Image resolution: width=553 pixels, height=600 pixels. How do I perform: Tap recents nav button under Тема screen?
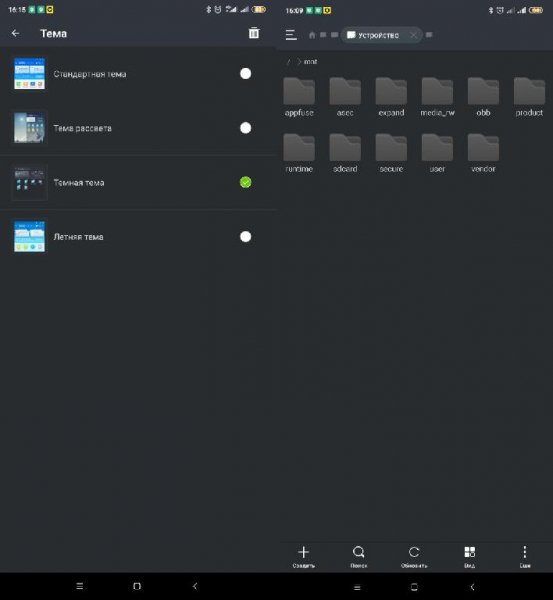[80, 586]
